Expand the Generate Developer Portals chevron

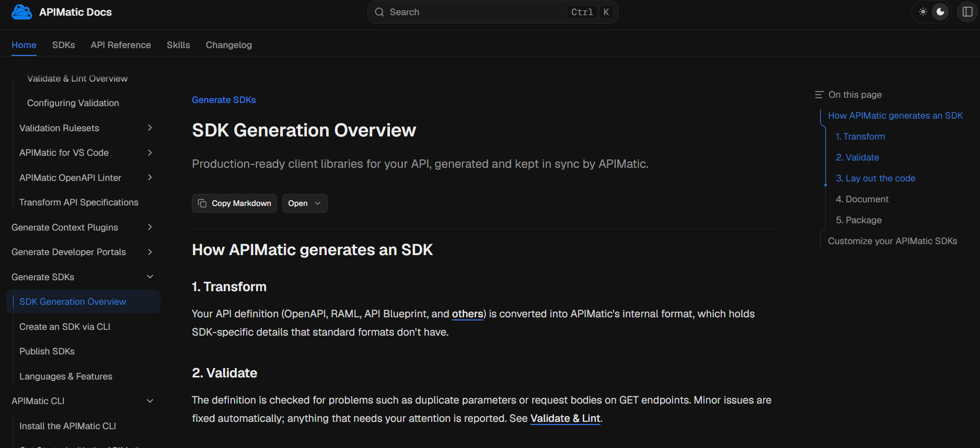(150, 252)
